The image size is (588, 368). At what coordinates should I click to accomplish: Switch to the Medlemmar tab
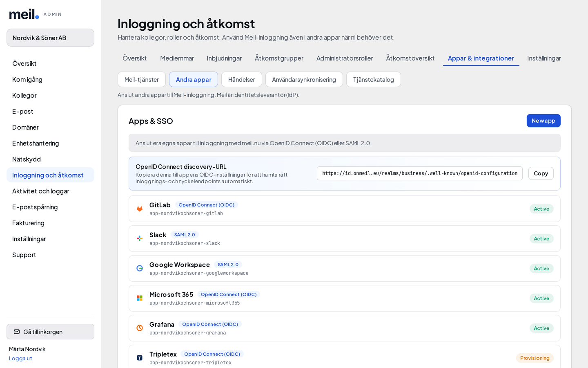click(x=177, y=58)
